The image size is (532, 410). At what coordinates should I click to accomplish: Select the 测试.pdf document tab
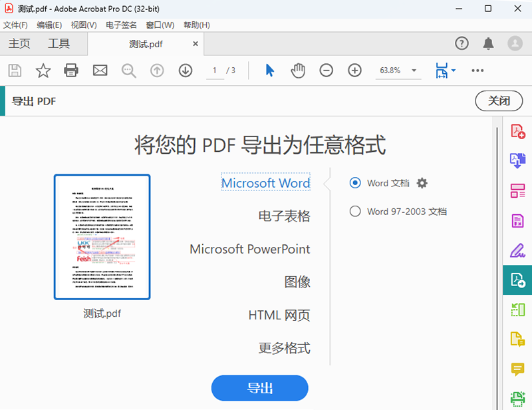coord(146,44)
